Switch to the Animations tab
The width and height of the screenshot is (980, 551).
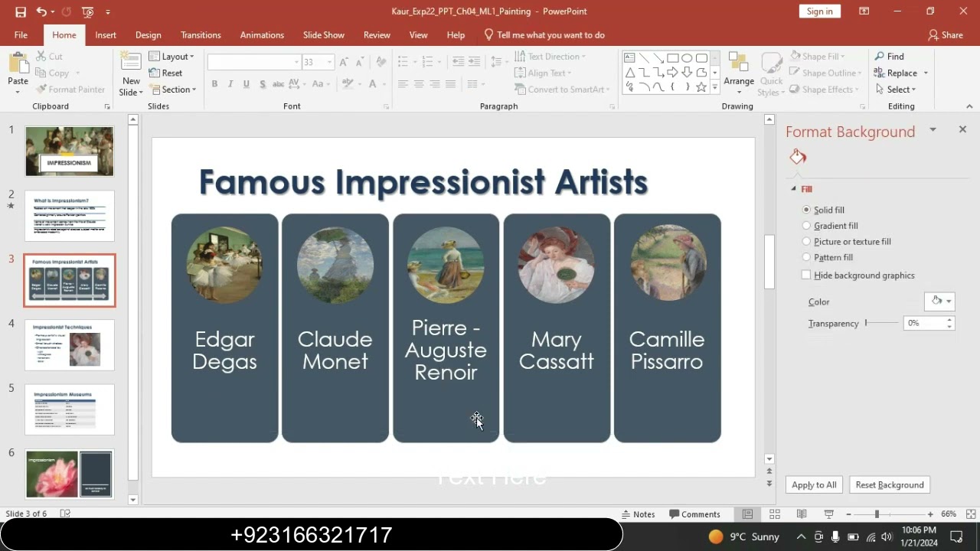tap(262, 35)
